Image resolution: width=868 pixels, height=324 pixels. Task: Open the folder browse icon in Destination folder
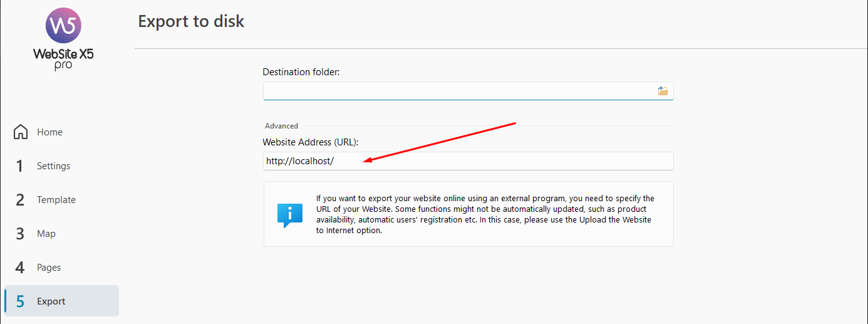point(663,91)
